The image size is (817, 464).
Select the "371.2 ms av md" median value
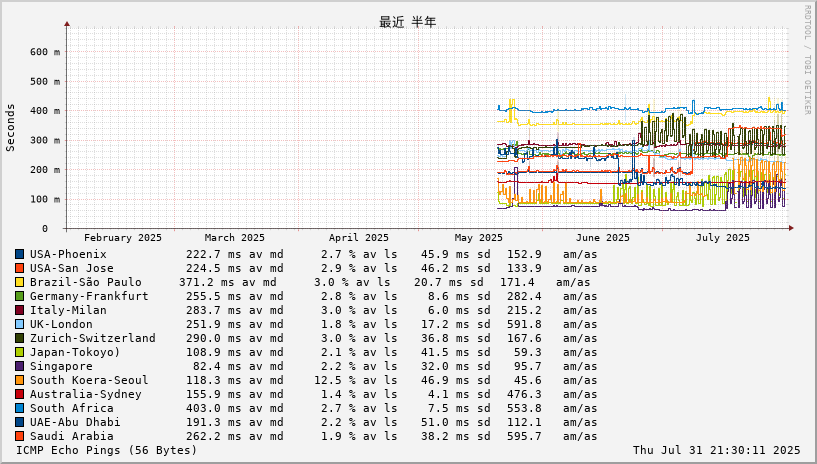point(228,282)
